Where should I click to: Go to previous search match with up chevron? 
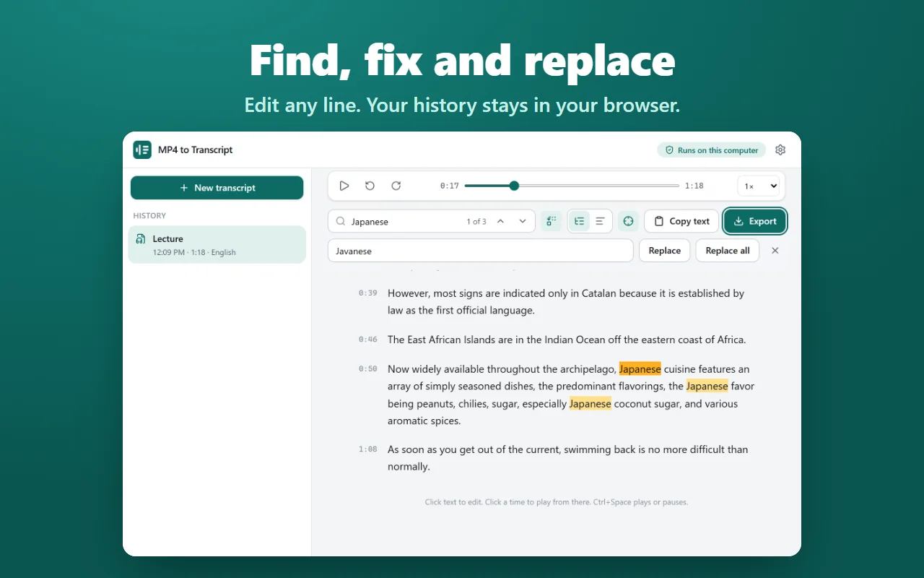click(x=500, y=221)
